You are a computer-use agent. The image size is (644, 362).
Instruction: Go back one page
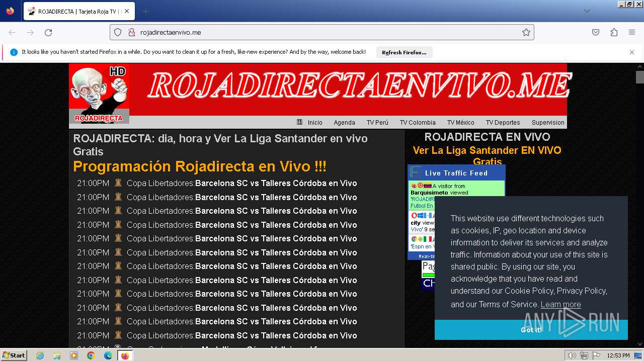point(12,32)
